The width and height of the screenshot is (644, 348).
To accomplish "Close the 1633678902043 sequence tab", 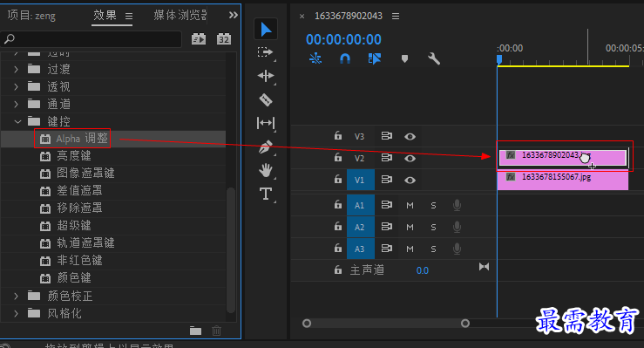I will tap(302, 17).
